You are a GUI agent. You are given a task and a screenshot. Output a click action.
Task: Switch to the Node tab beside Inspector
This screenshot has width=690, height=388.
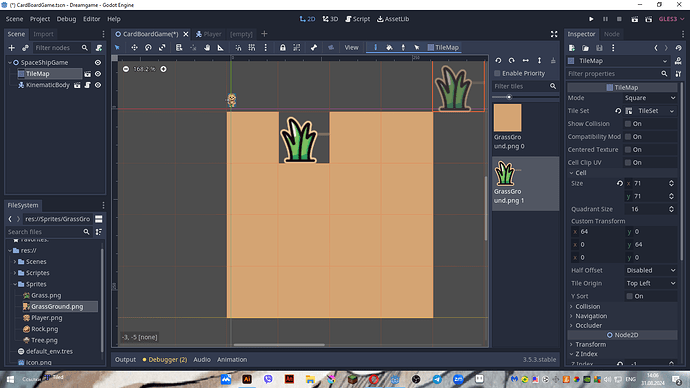[x=612, y=34]
